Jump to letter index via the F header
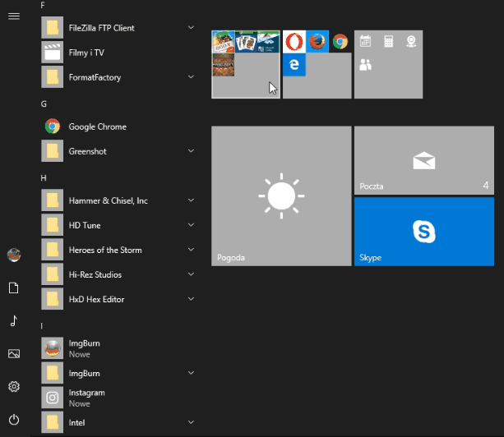This screenshot has height=437, width=504. click(x=43, y=6)
